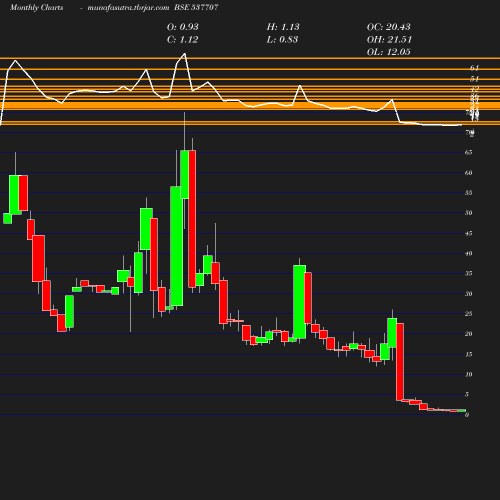Click the price axis label '55'
Image resolution: width=500 pixels, height=500 pixels.
(x=468, y=193)
